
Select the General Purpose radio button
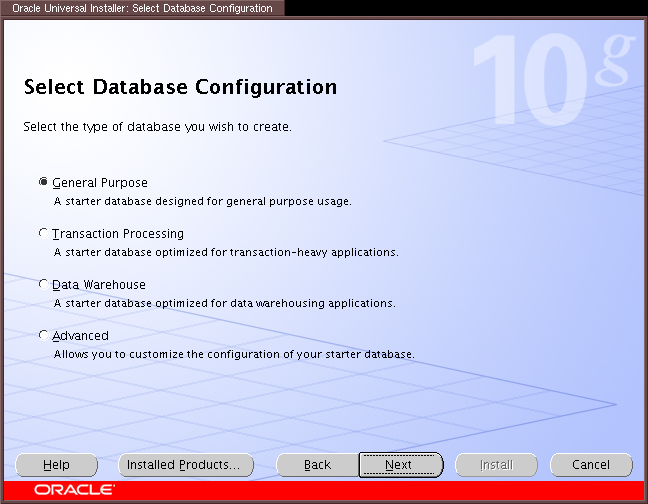tap(43, 183)
